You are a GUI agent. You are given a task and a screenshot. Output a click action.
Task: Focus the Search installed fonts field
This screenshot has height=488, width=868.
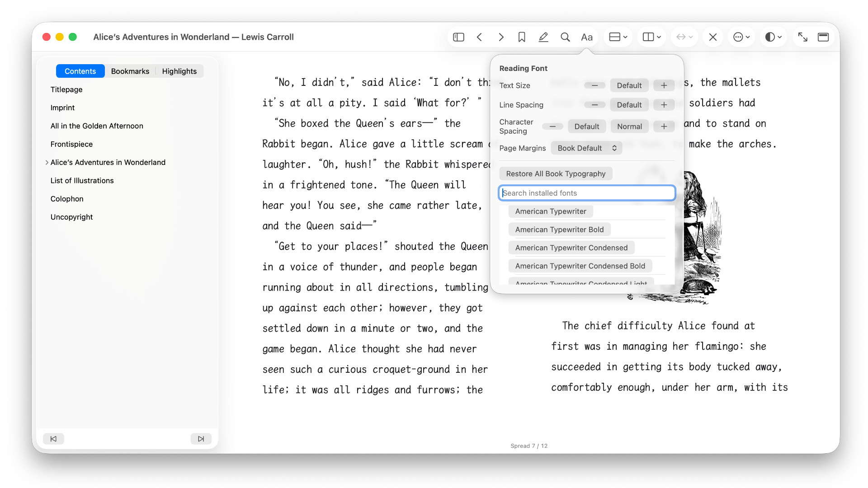587,193
